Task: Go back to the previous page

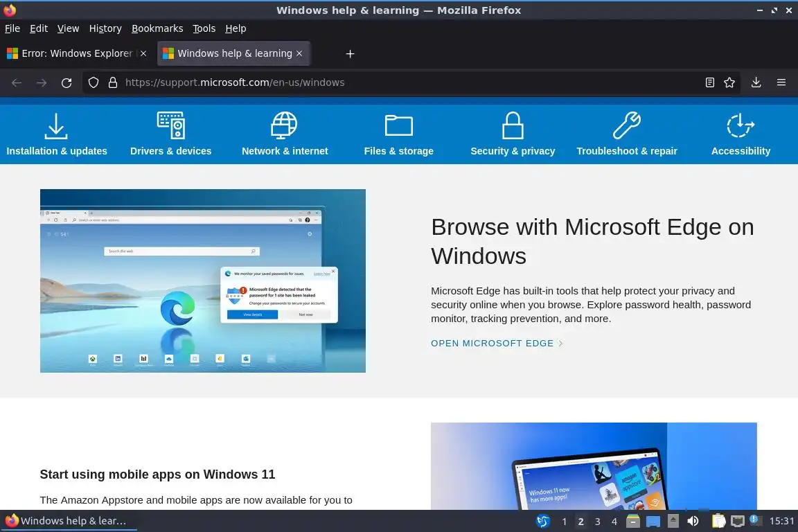Action: click(17, 82)
